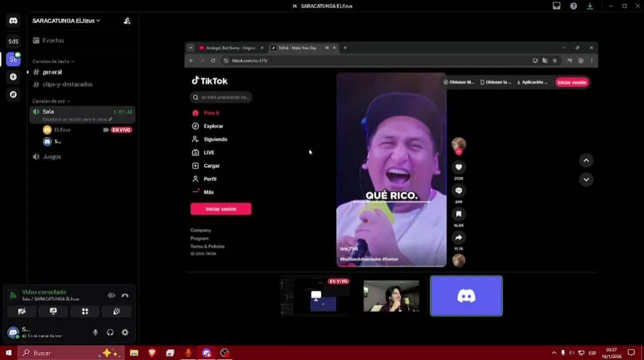Deafen with the headphones icon
The height and width of the screenshot is (360, 644).
110,332
